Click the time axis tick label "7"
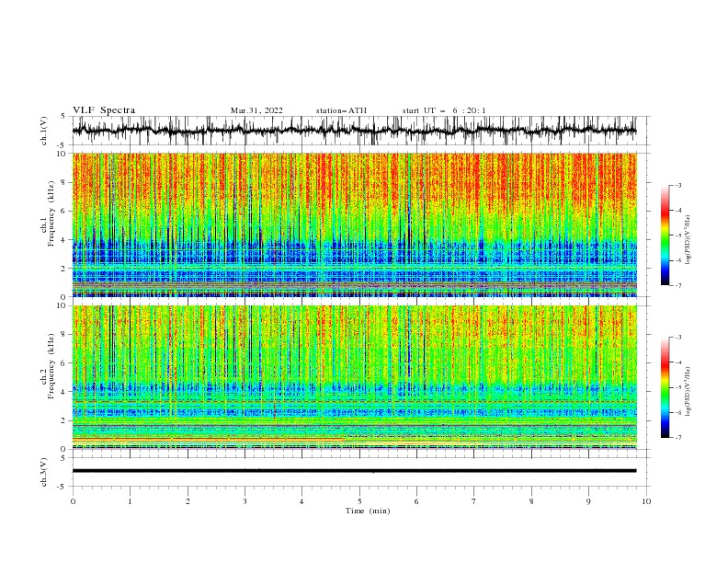The image size is (728, 563). pos(474,501)
